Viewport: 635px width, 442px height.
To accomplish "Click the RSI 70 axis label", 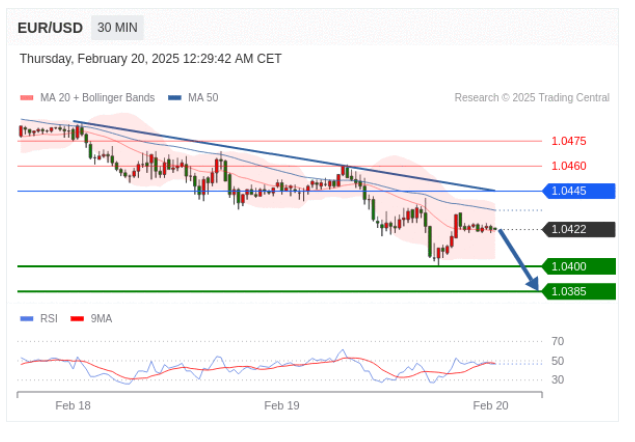I will (x=558, y=341).
